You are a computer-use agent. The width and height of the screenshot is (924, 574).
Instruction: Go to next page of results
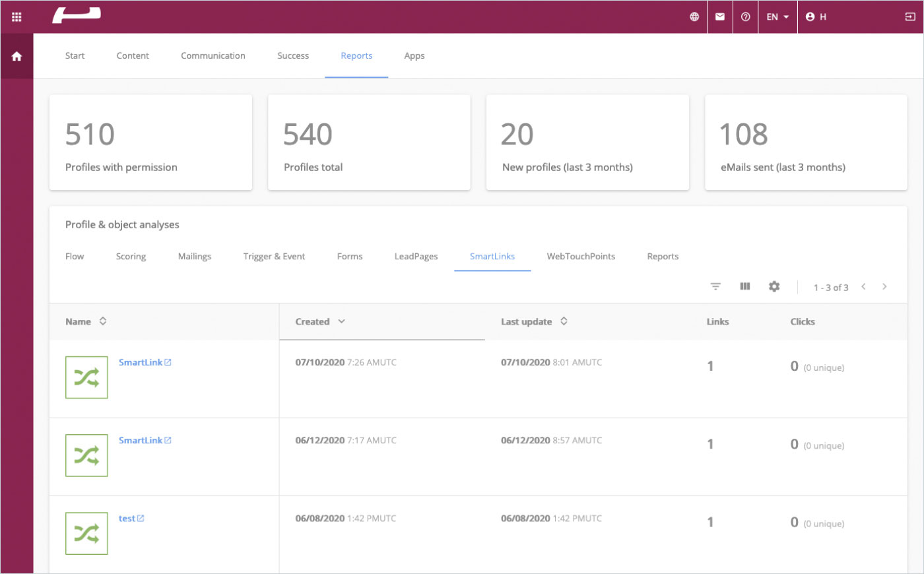click(x=884, y=286)
